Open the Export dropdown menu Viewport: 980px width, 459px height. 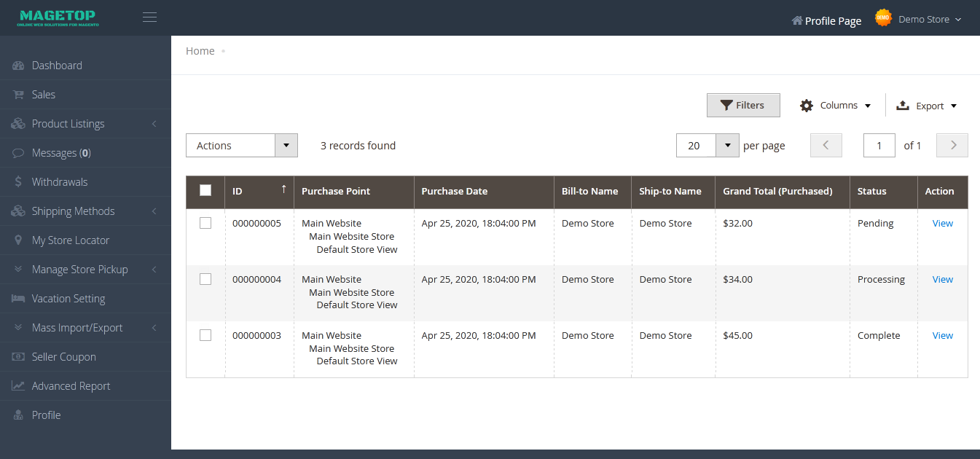[x=926, y=106]
